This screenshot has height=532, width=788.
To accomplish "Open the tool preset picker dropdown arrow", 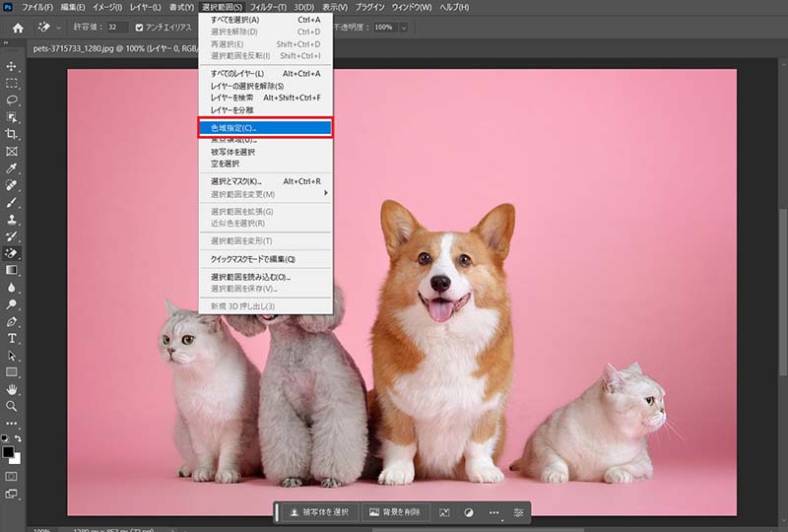I will point(59,28).
